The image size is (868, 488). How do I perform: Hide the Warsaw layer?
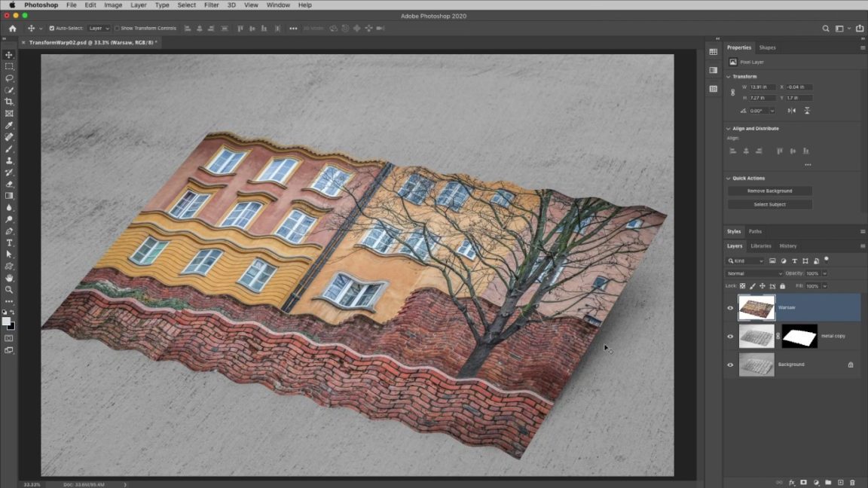729,307
